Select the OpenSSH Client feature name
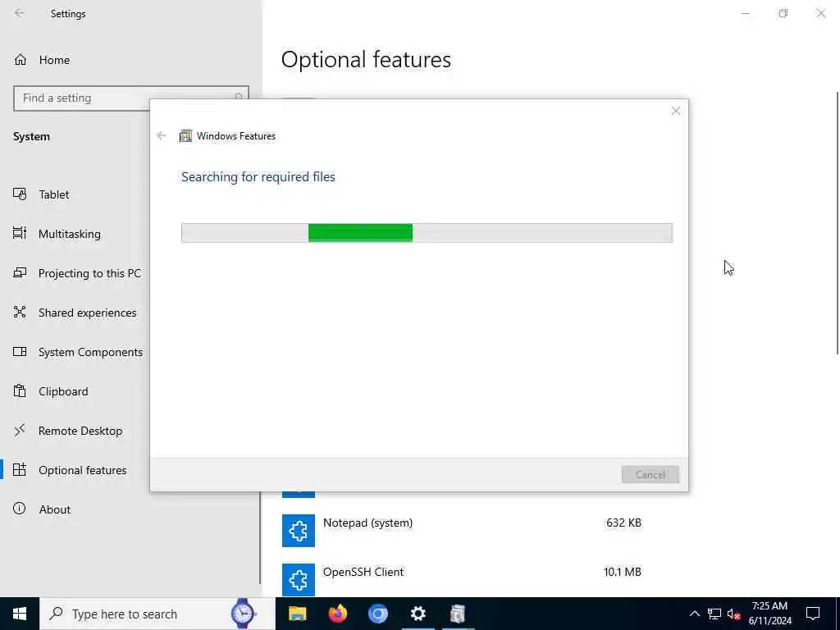 [x=363, y=572]
